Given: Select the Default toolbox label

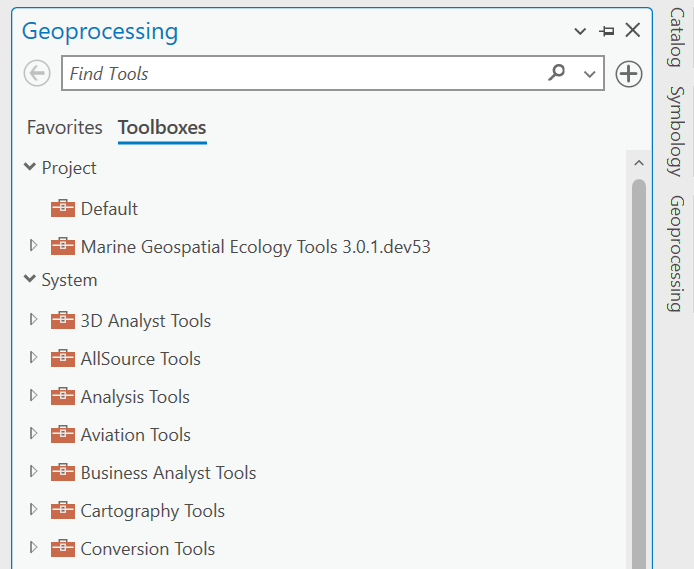Looking at the screenshot, I should [x=109, y=209].
